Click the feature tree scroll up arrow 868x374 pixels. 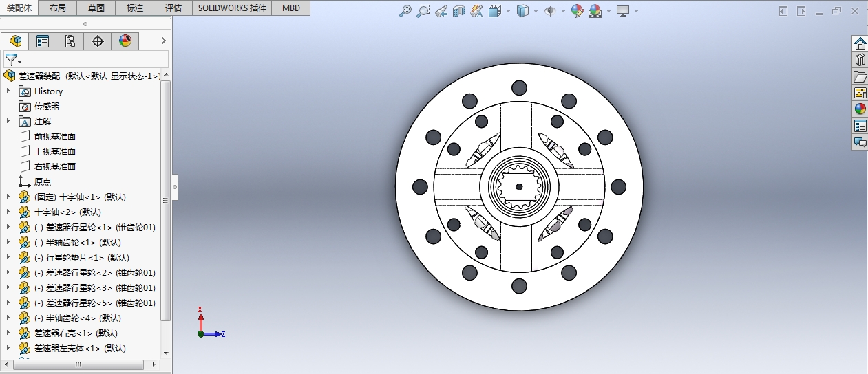tap(165, 75)
